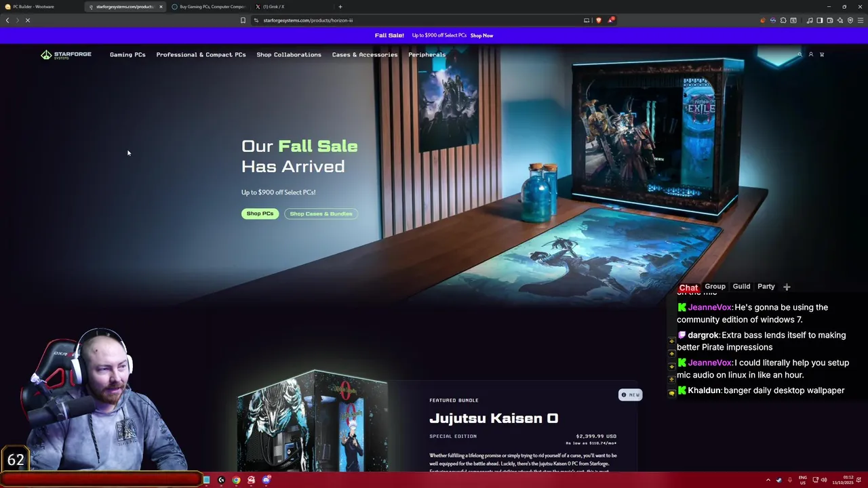Viewport: 868px width, 488px height.
Task: Go back with browser back arrow
Action: pyautogui.click(x=7, y=20)
